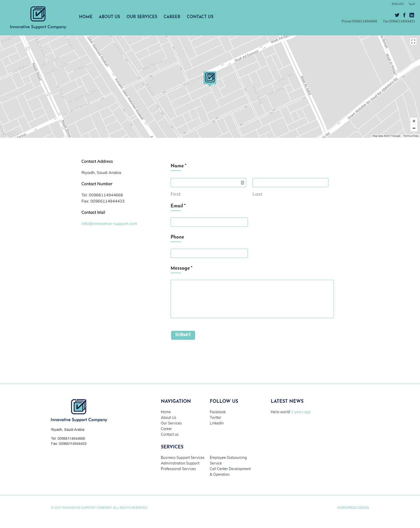Focus the Last name input
Image resolution: width=420 pixels, height=528 pixels.
click(x=290, y=183)
